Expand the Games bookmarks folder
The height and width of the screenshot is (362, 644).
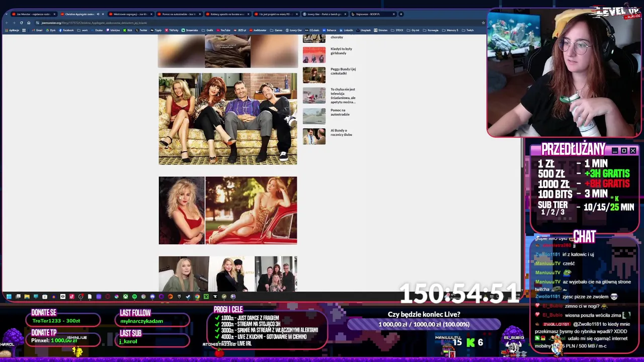276,30
